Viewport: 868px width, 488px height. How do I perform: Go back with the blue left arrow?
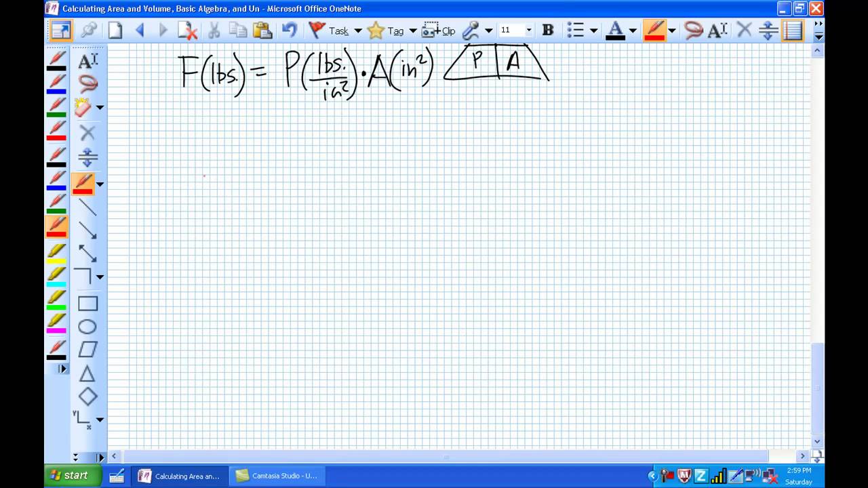140,30
